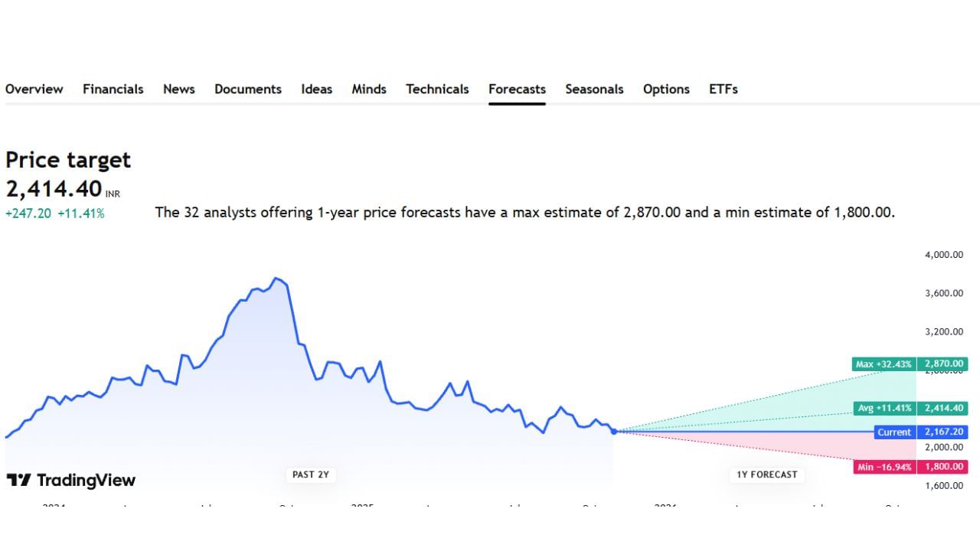Open the Overview tab
Viewport: 980px width, 551px height.
tap(34, 90)
